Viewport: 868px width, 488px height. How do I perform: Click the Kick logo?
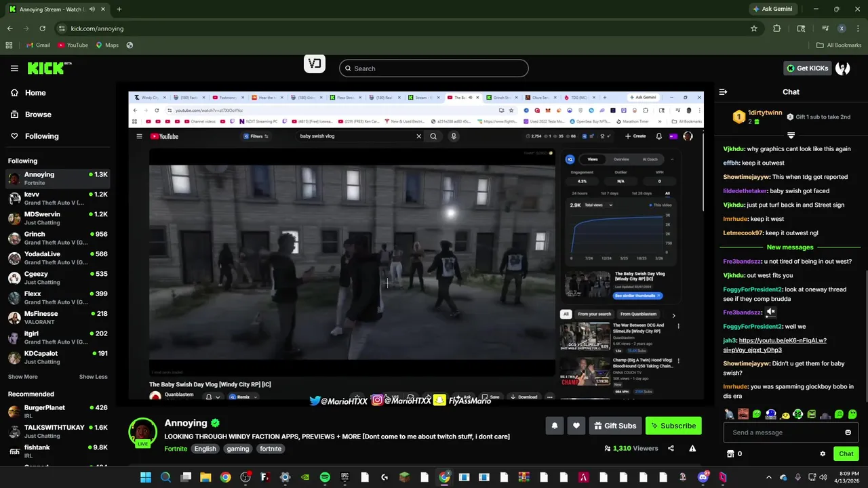click(x=50, y=68)
